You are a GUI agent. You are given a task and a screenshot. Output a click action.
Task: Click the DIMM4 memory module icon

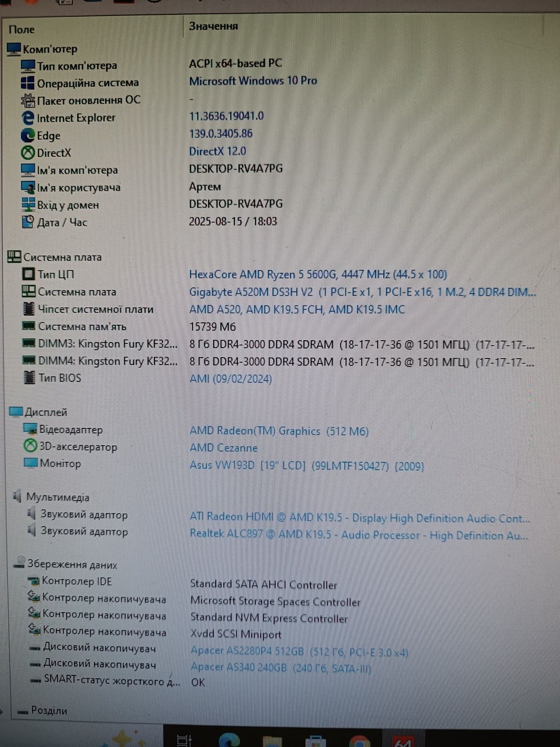[x=30, y=361]
